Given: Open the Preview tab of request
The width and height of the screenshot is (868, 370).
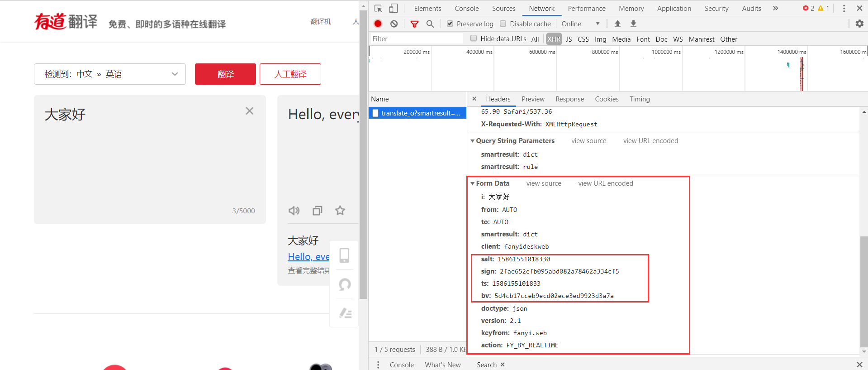Looking at the screenshot, I should point(533,99).
